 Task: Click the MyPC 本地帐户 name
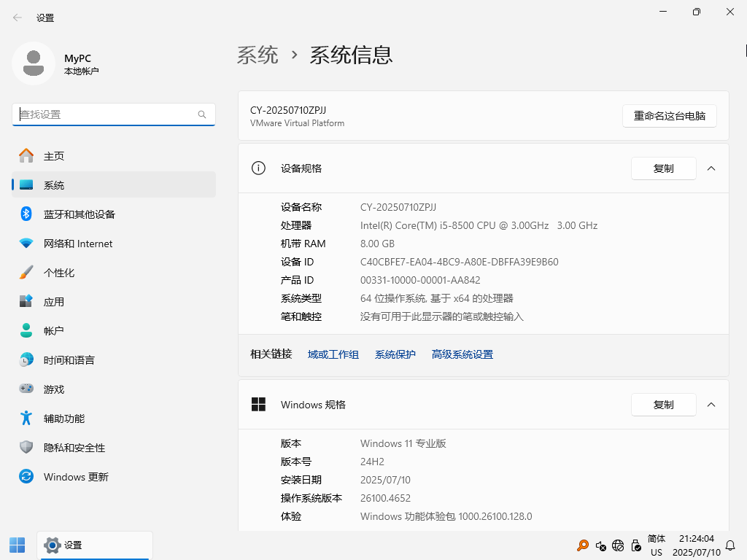tap(82, 64)
